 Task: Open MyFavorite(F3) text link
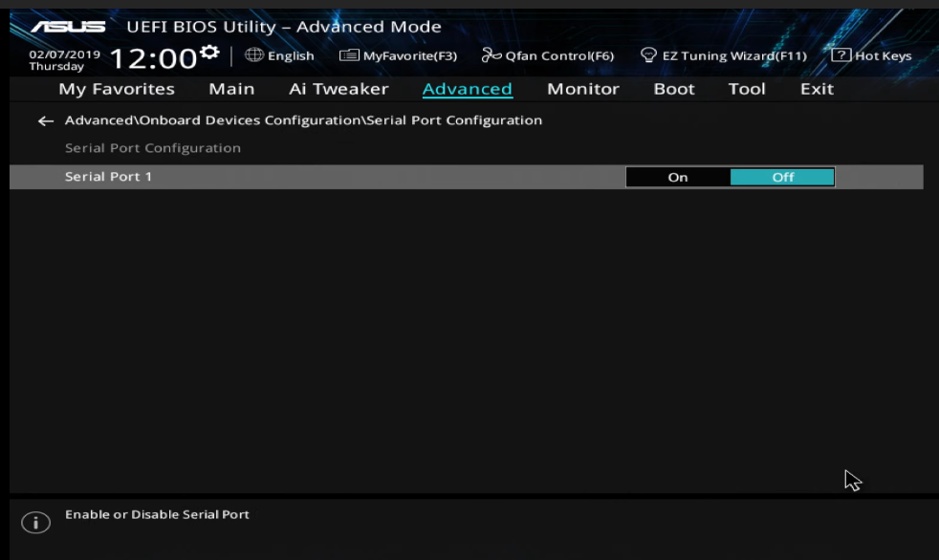(x=409, y=55)
